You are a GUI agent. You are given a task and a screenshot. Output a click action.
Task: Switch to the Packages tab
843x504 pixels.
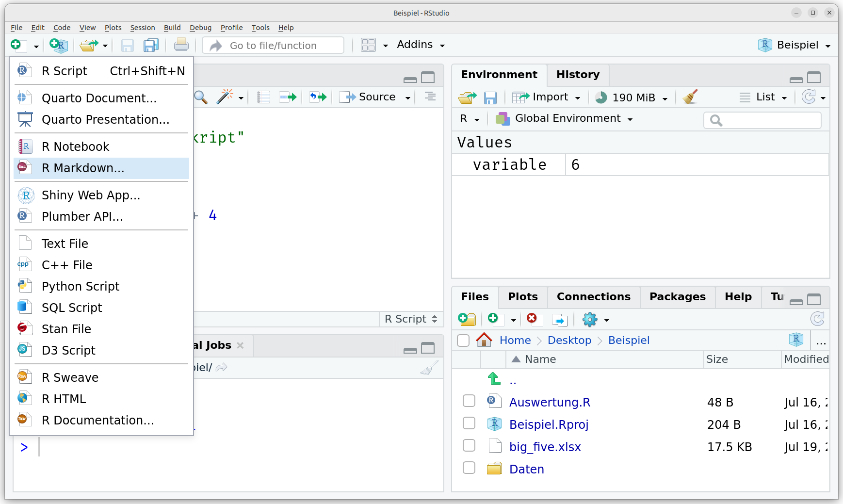(x=677, y=297)
